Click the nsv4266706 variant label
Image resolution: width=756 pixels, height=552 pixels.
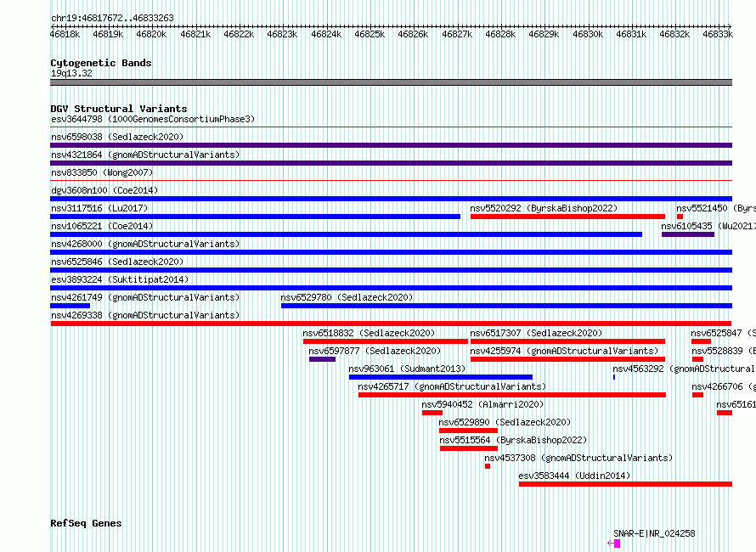(723, 386)
